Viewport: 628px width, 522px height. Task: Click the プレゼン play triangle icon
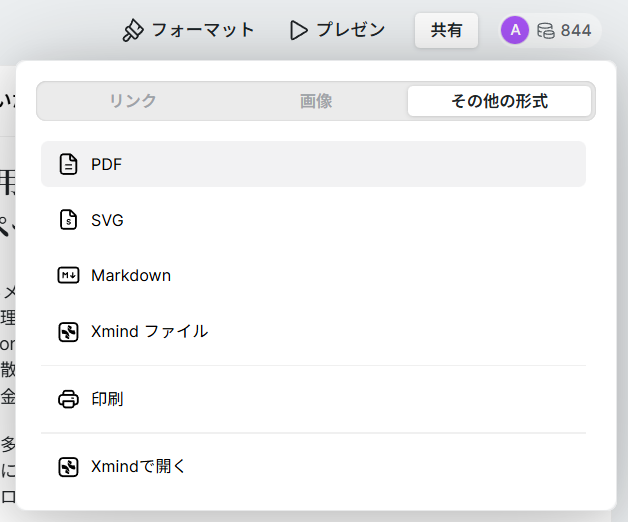(298, 30)
